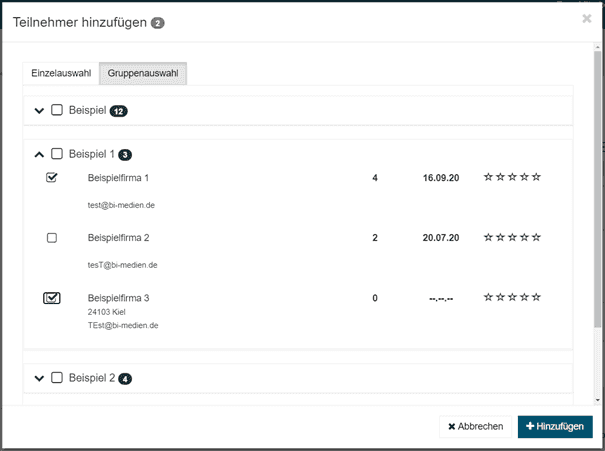Click first rating star of Beispielfirma 1
The height and width of the screenshot is (451, 605).
click(x=489, y=177)
